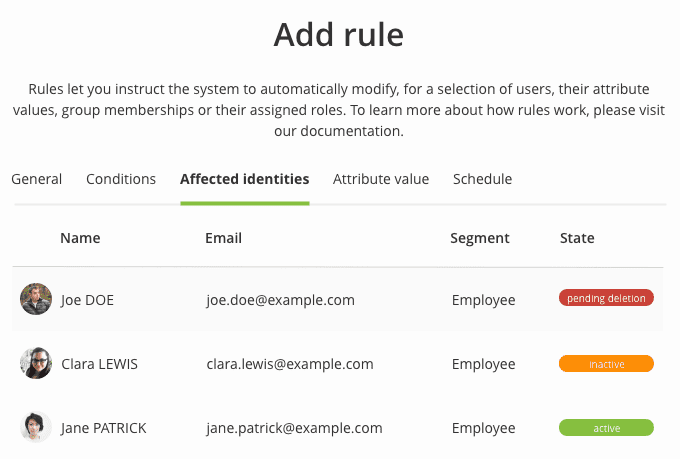680x459 pixels.
Task: Click Jane PATRICK's avatar picture
Action: click(x=36, y=427)
